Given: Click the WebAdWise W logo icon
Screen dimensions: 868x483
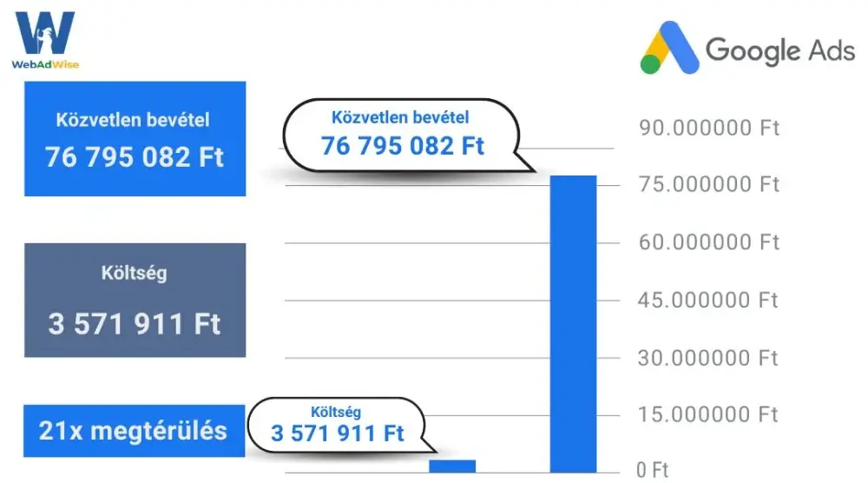Looking at the screenshot, I should (45, 33).
